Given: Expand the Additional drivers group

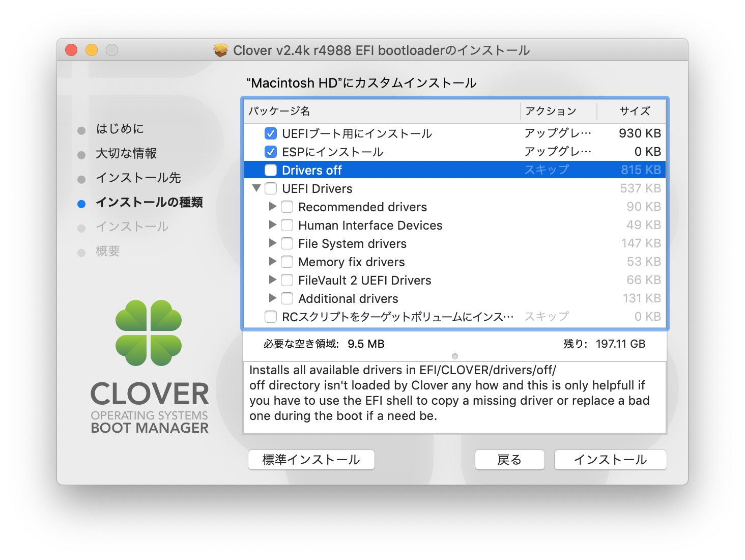Looking at the screenshot, I should pos(273,298).
